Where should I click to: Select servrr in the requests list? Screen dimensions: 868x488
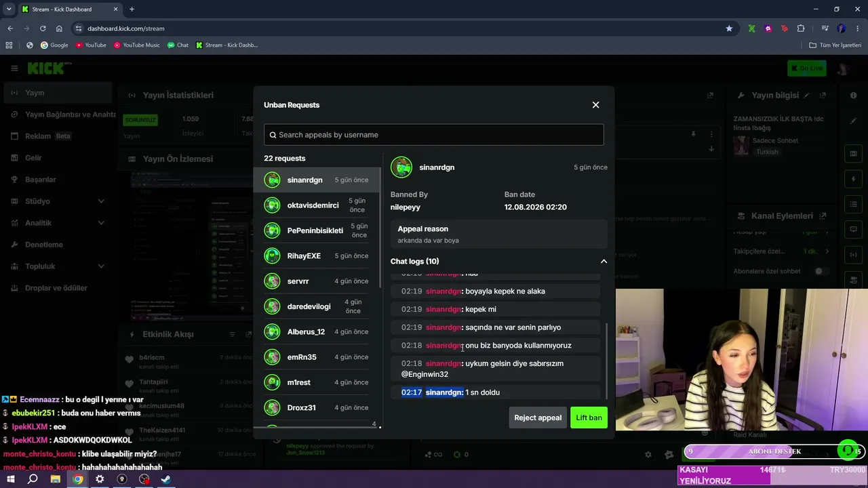(317, 281)
